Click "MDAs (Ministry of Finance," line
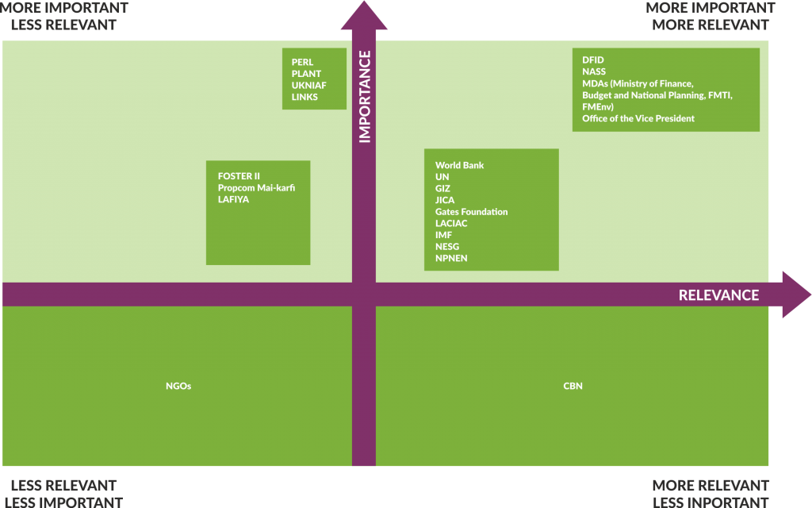This screenshot has width=812, height=508. tap(638, 83)
